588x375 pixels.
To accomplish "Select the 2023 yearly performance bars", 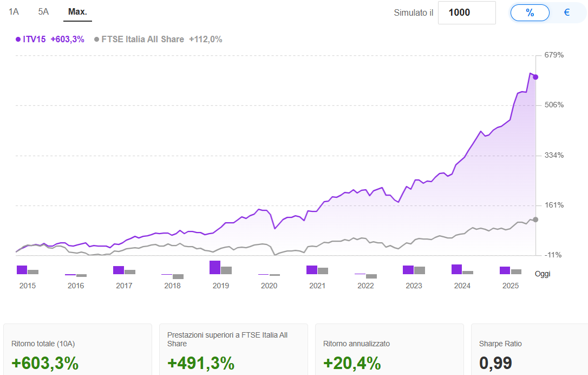I will pos(414,269).
